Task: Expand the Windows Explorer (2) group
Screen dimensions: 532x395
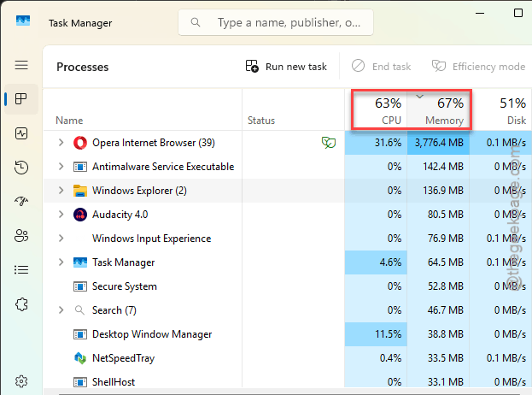Action: pos(61,190)
